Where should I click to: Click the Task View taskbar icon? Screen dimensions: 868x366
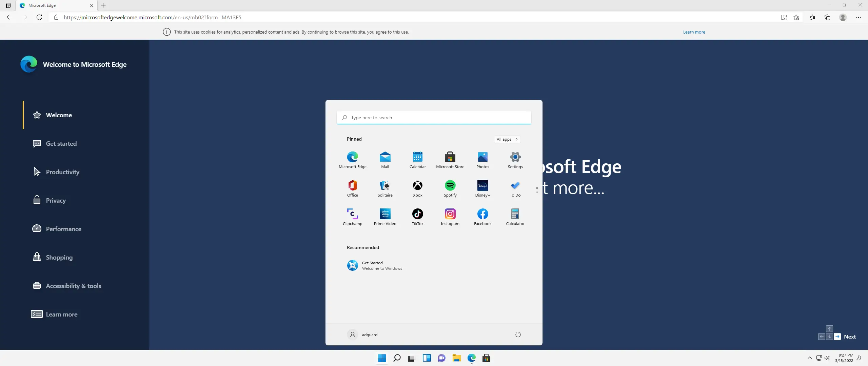coord(411,358)
